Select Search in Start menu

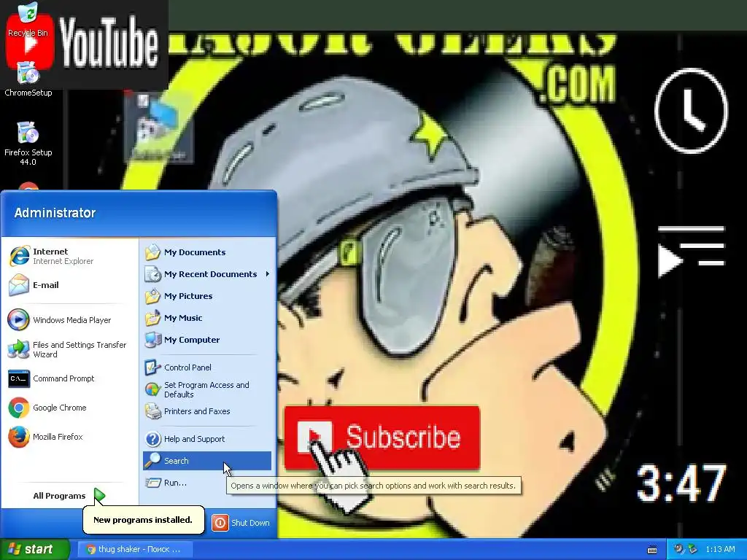click(x=206, y=461)
